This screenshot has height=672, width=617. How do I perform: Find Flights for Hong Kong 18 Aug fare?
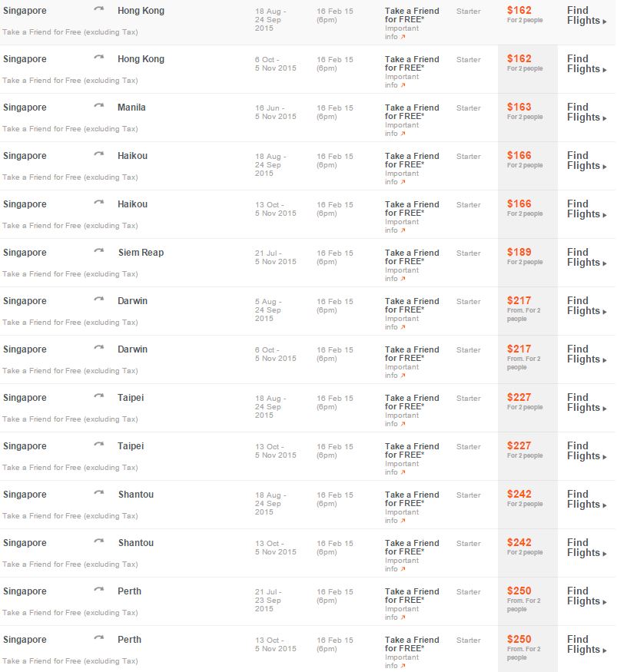pos(586,15)
